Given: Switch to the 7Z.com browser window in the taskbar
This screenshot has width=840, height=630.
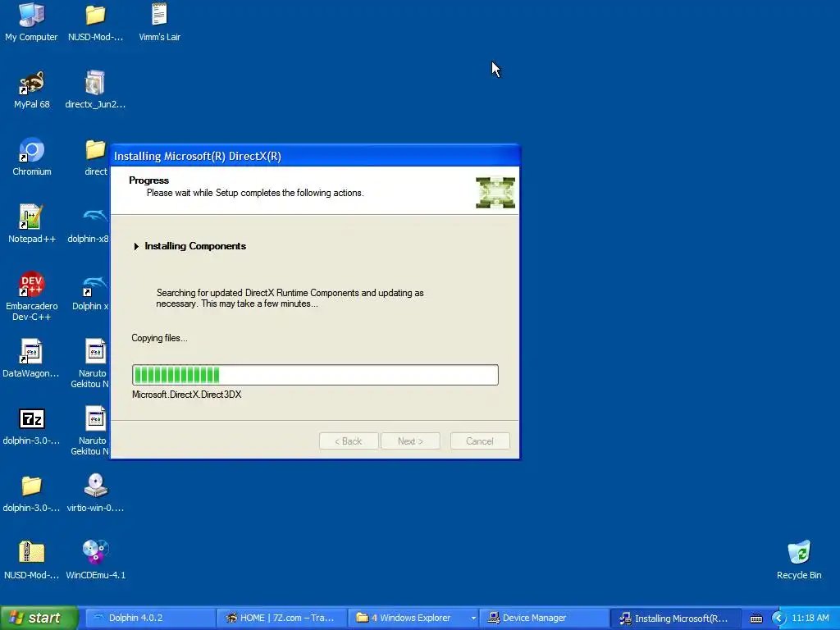Looking at the screenshot, I should 281,619.
